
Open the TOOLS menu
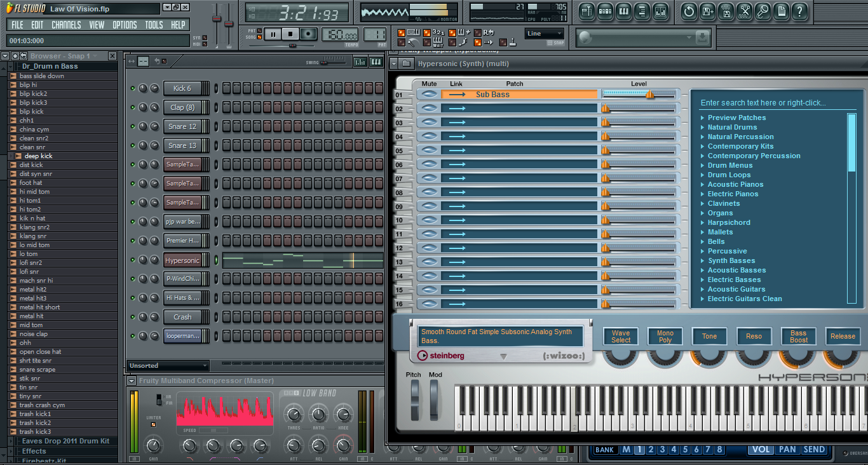coord(154,25)
